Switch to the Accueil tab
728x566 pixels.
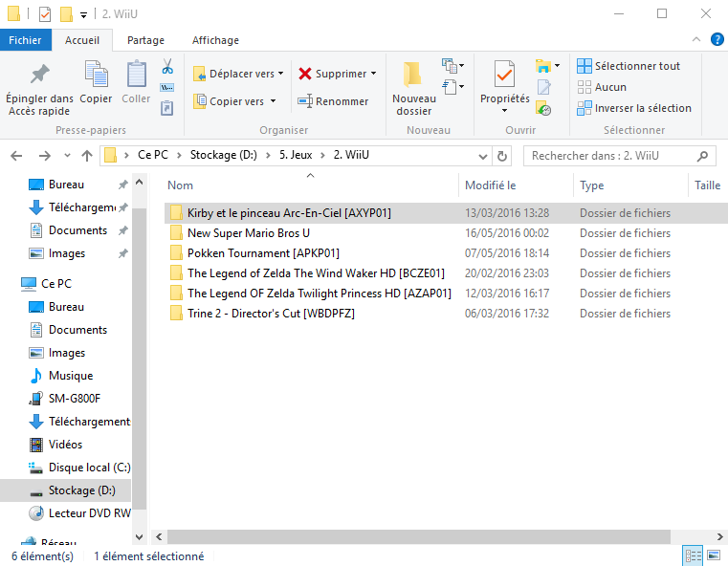coord(81,40)
